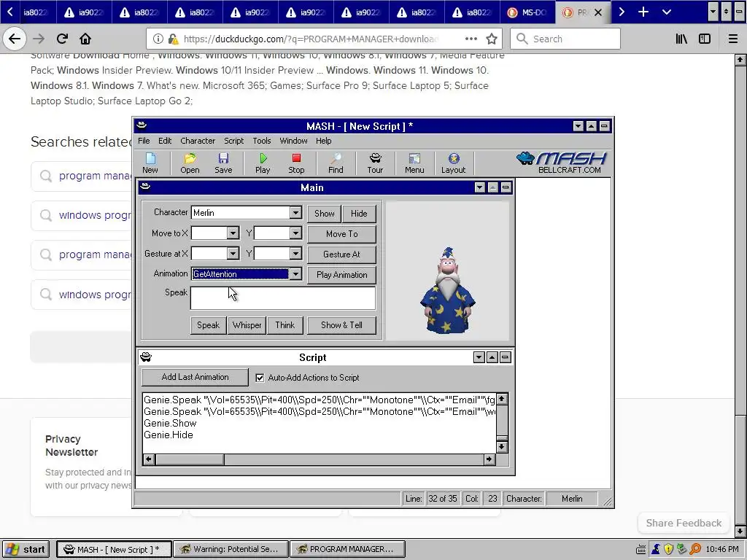The height and width of the screenshot is (560, 747).
Task: Open the Firefox Library icon
Action: click(681, 39)
